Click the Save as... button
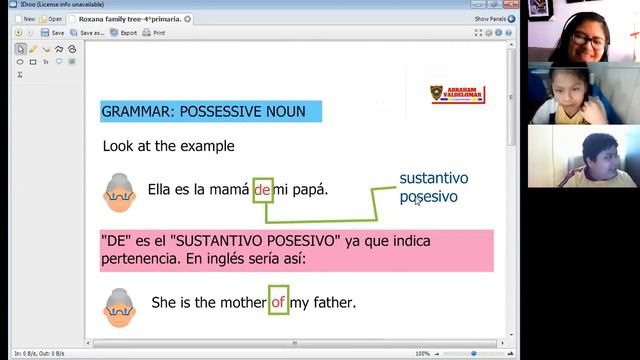This screenshot has width=640, height=360. tap(87, 33)
